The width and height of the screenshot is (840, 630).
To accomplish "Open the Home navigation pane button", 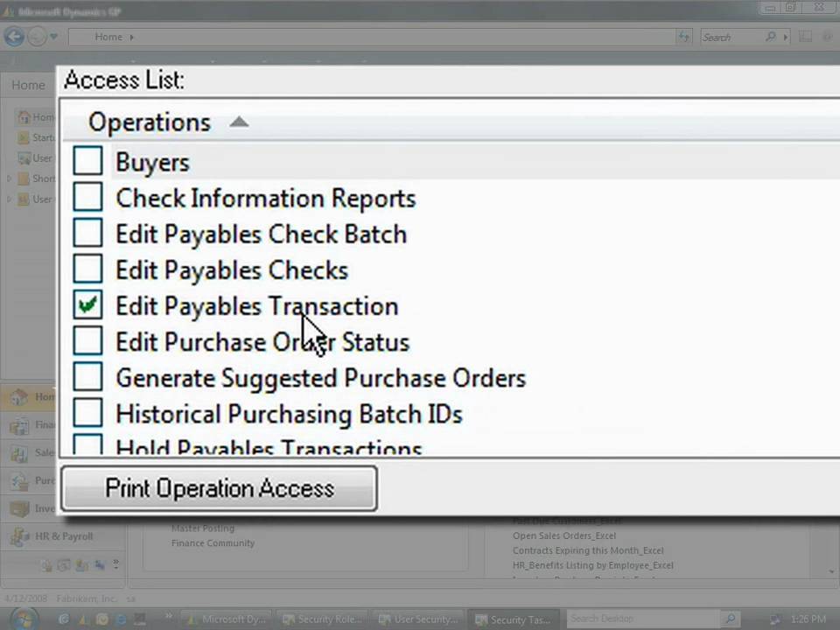I will pos(30,397).
